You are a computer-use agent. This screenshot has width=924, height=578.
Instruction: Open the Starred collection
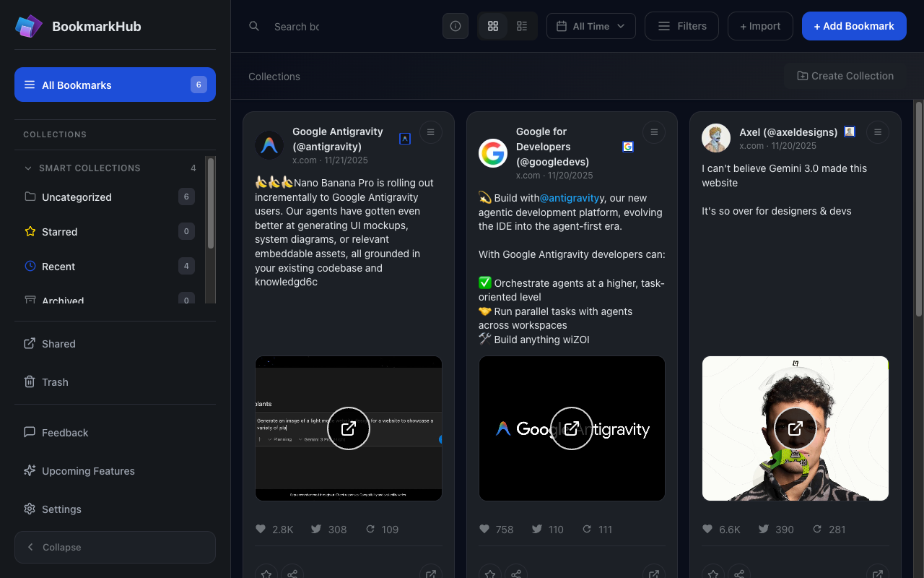pos(110,231)
